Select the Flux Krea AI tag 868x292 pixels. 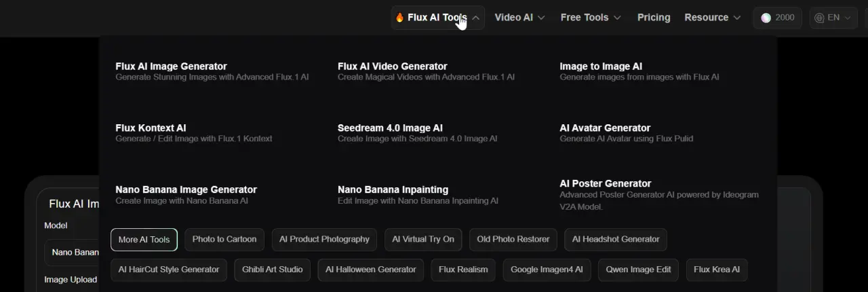(717, 270)
